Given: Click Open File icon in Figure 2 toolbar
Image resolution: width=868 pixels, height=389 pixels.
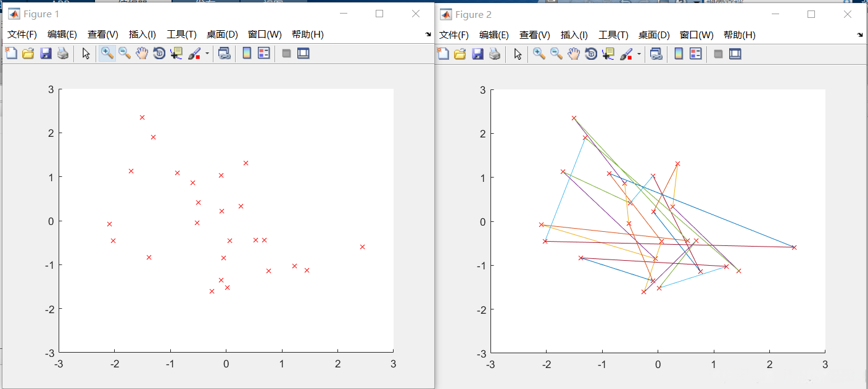Looking at the screenshot, I should (x=460, y=54).
